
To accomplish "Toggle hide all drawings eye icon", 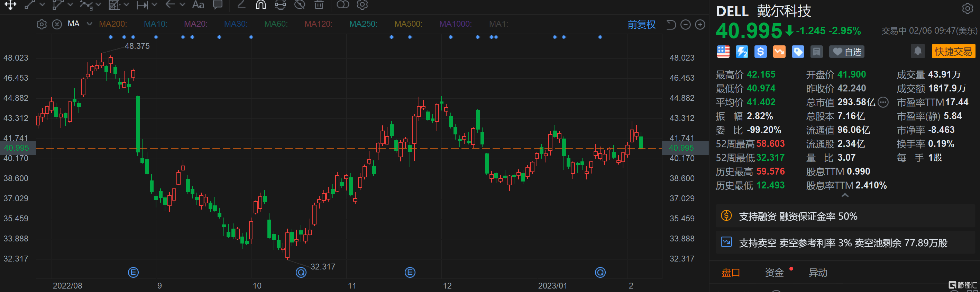I will (x=300, y=5).
